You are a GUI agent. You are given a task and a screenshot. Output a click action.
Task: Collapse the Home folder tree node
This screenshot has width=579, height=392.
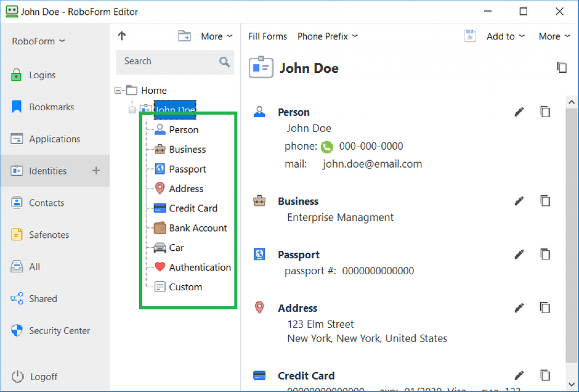(118, 91)
